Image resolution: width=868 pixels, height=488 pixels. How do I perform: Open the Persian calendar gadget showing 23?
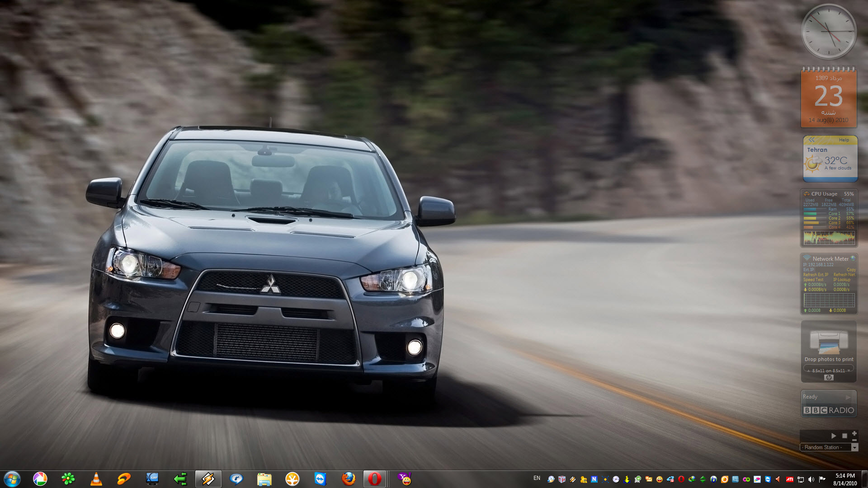pyautogui.click(x=829, y=98)
